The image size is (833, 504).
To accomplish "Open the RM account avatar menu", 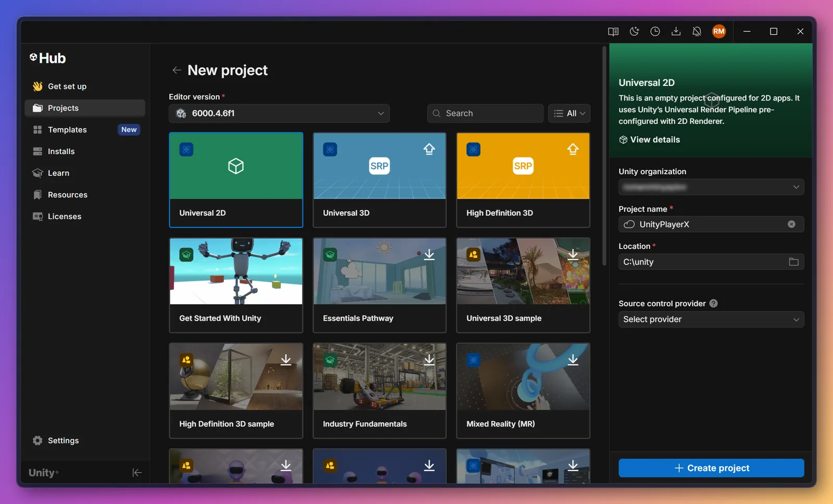I will click(x=719, y=31).
